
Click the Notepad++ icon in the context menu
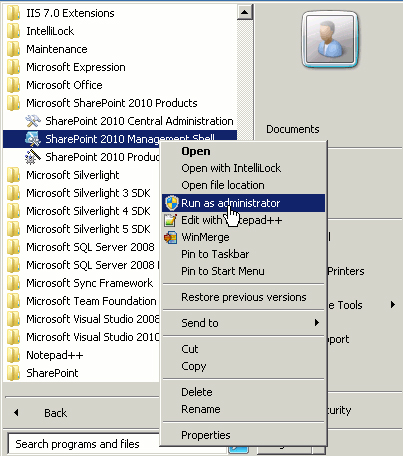coord(171,220)
